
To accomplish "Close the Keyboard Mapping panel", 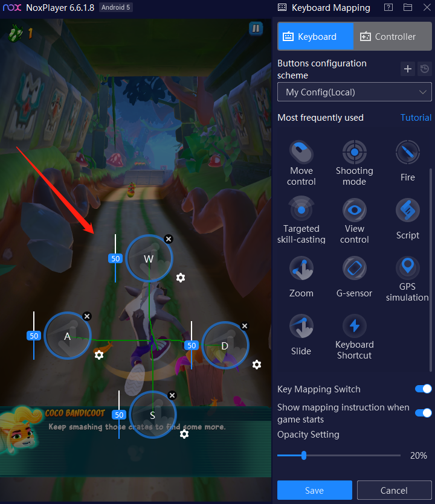I will [427, 7].
